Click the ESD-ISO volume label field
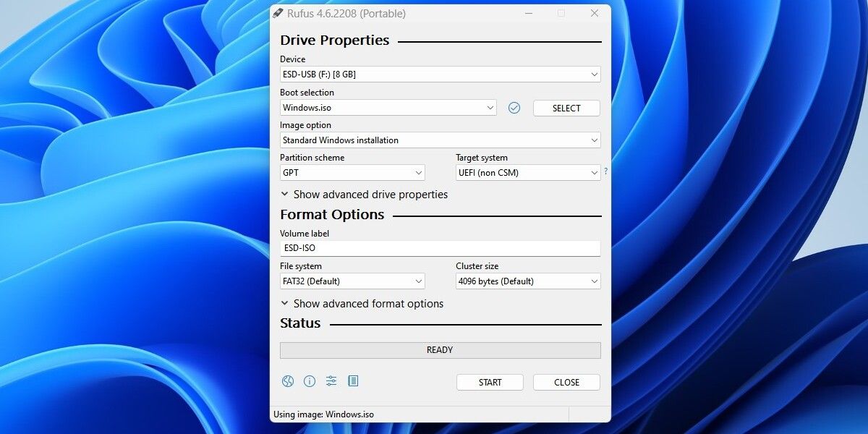Screen dimensions: 868x434 click(440, 248)
